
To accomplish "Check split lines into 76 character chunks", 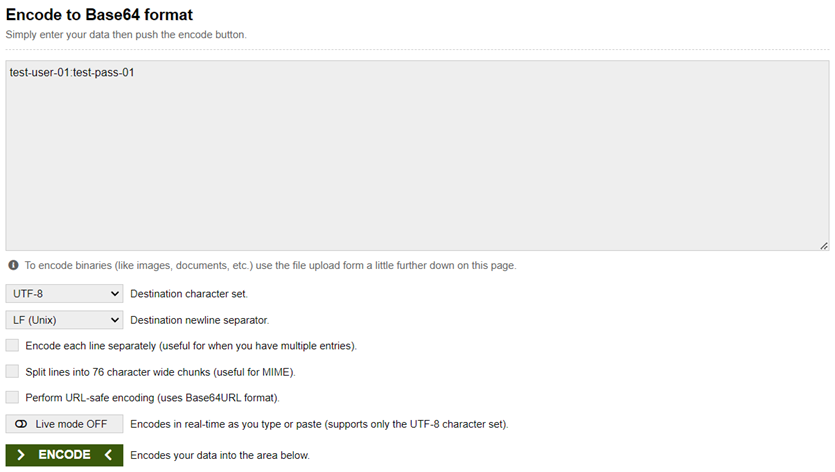I will point(12,372).
